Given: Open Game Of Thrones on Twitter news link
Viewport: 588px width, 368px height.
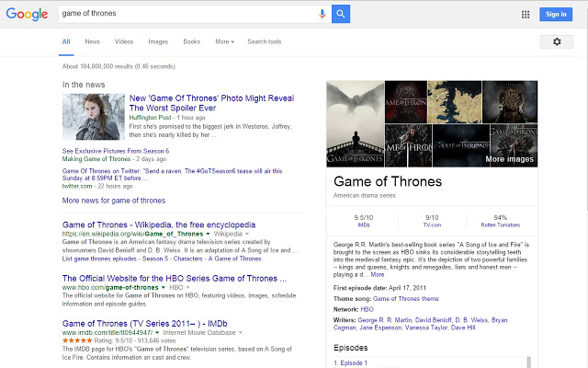Looking at the screenshot, I should pos(172,174).
